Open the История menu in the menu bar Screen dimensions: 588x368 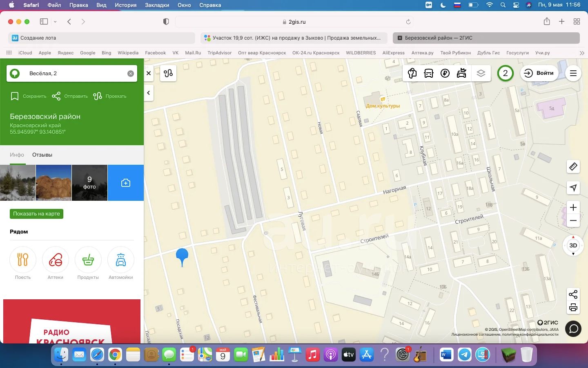click(125, 5)
